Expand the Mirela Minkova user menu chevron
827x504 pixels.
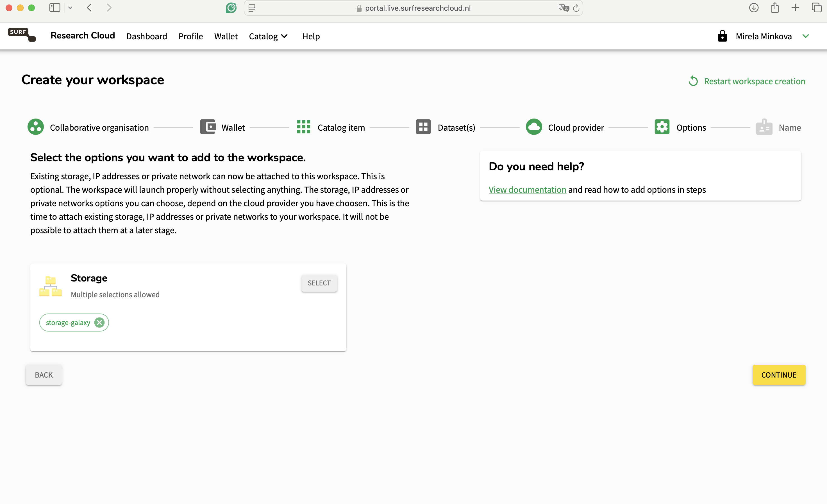click(x=806, y=36)
